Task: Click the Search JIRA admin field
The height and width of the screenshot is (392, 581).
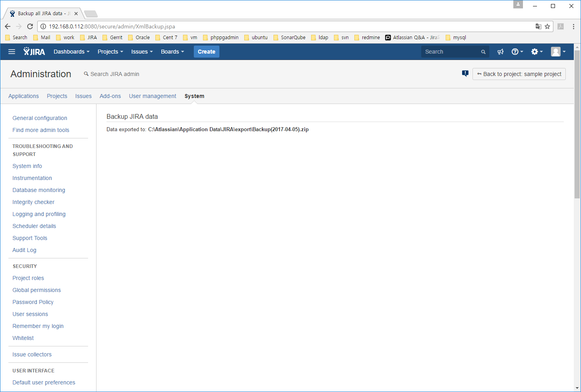Action: 112,74
